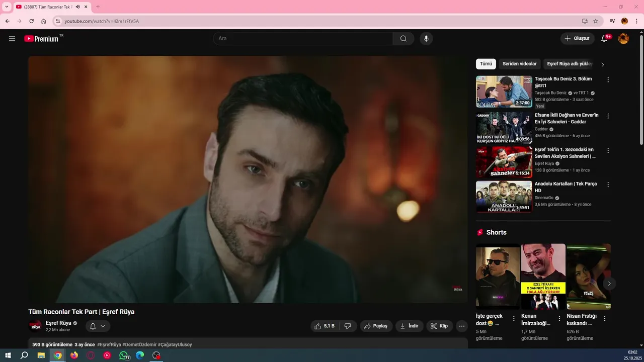Open a new browser tab
The width and height of the screenshot is (644, 362).
tap(98, 7)
